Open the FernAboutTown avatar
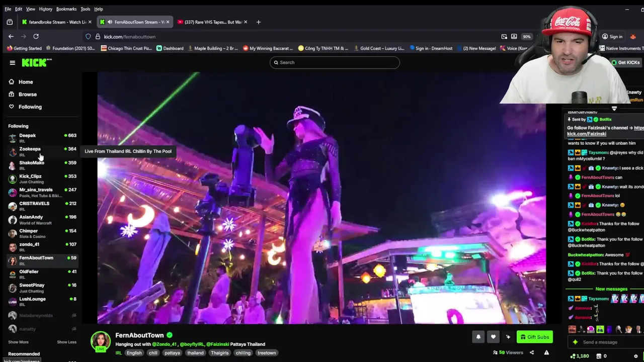Screen dimensions: 644x362 coord(101,341)
